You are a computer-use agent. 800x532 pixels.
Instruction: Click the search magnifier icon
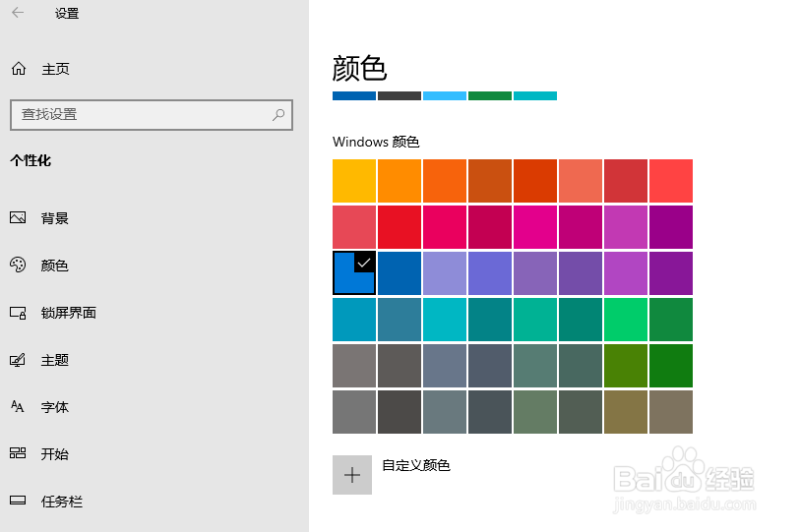(x=279, y=115)
